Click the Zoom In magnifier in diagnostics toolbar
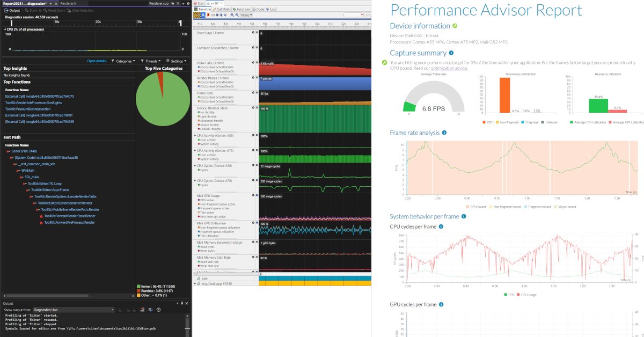 tap(26, 10)
